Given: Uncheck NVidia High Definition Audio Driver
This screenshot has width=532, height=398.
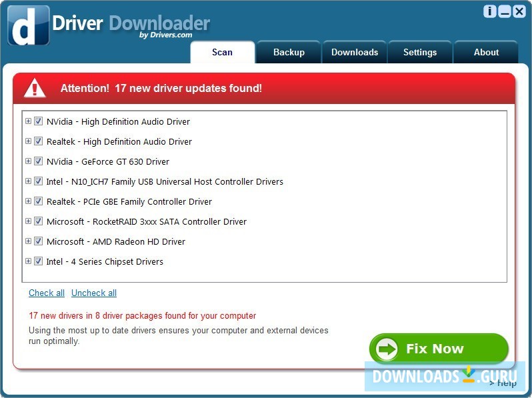Looking at the screenshot, I should tap(39, 121).
